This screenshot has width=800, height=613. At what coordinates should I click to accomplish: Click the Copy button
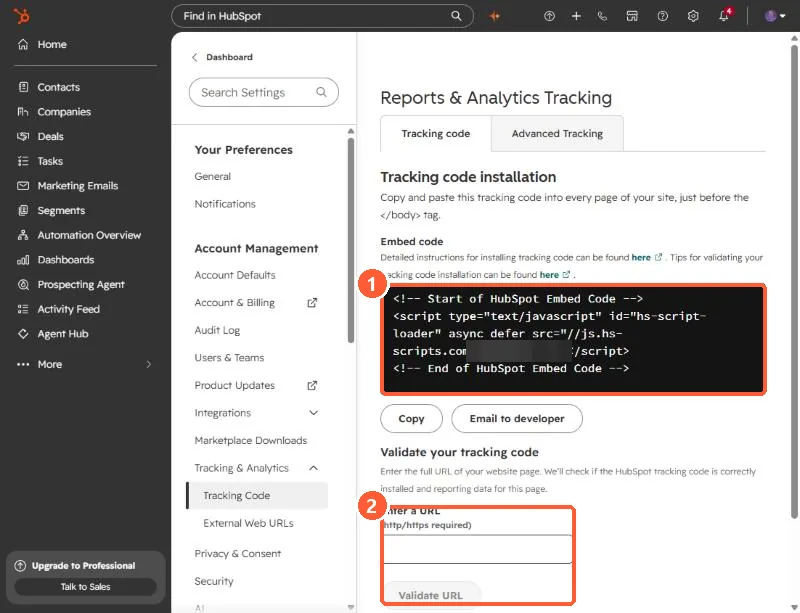click(x=411, y=419)
